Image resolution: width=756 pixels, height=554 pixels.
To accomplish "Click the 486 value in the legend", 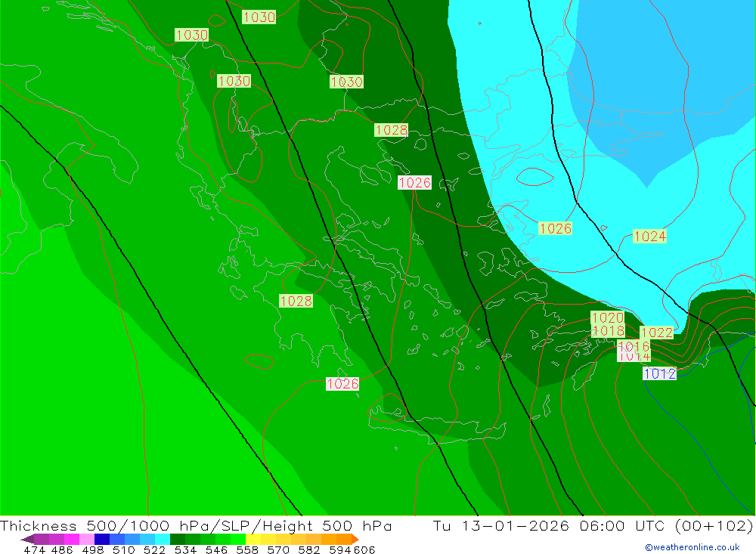I will [x=61, y=549].
